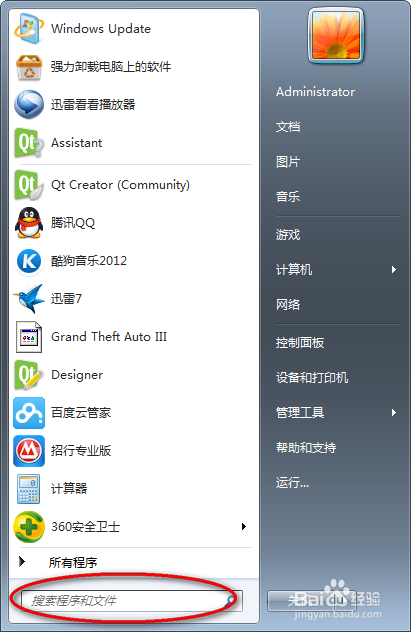Open 文档 from the right pane
Image resolution: width=411 pixels, height=632 pixels.
[288, 127]
